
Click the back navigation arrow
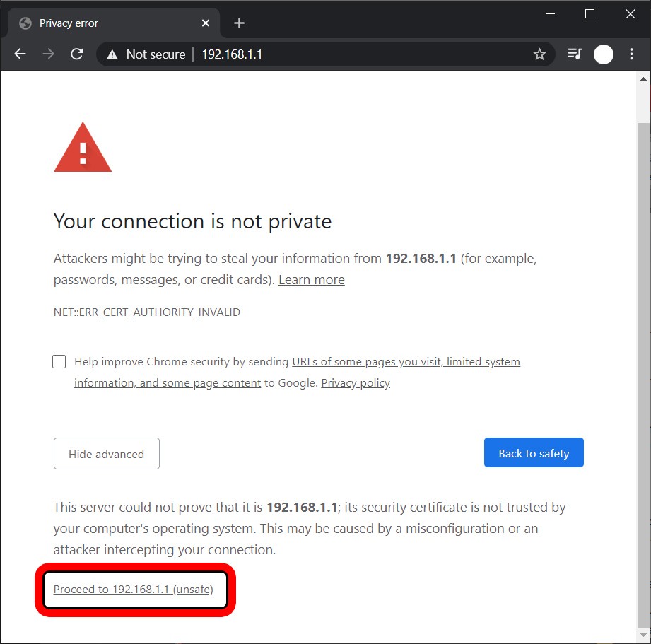tap(20, 54)
